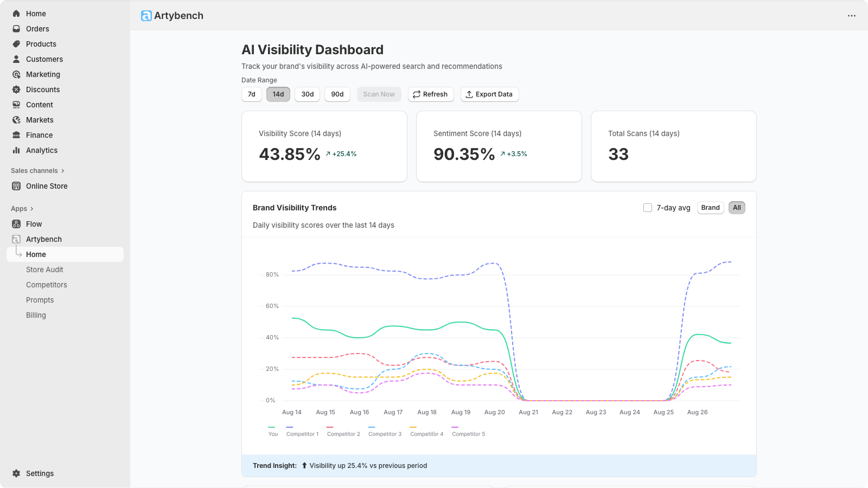Expand the Apps section
The height and width of the screenshot is (488, 868).
pos(22,208)
